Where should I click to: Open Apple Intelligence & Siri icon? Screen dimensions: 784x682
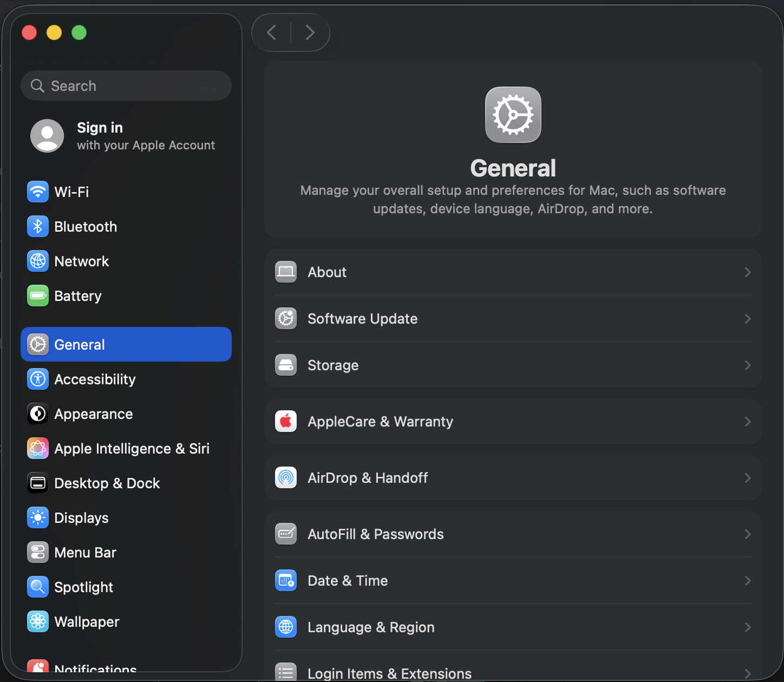click(38, 448)
